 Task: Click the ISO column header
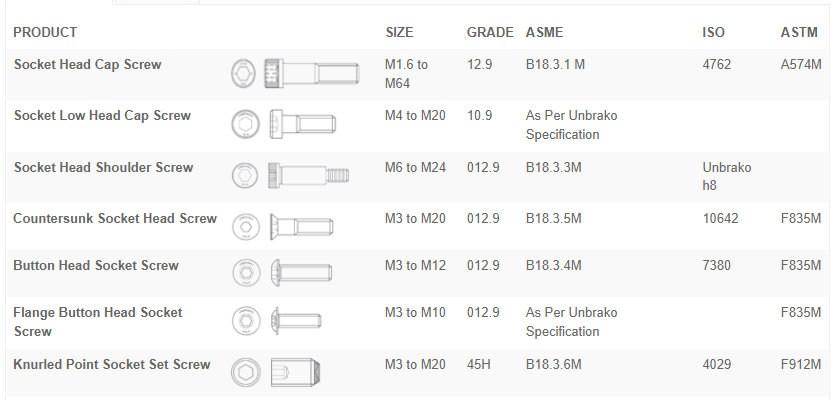click(713, 33)
